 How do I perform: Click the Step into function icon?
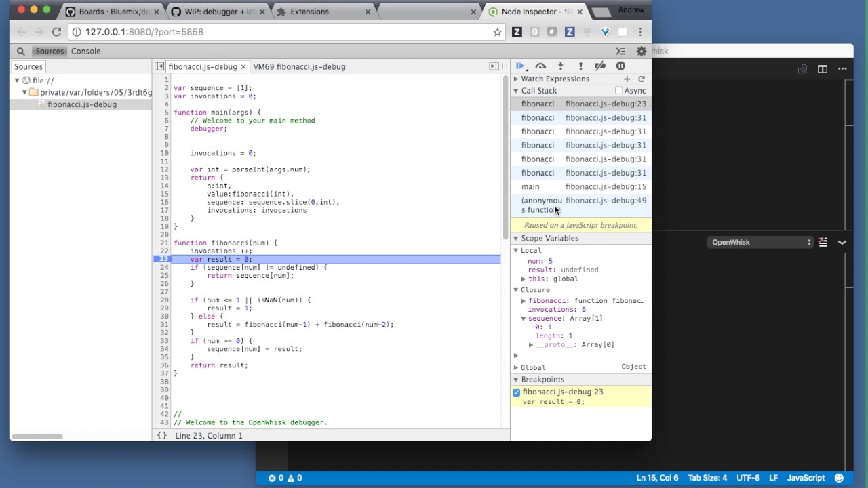coord(560,66)
